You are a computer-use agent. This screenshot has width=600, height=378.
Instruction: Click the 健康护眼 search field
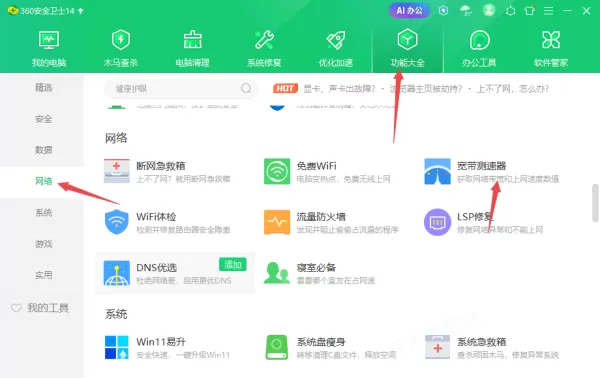pyautogui.click(x=181, y=89)
